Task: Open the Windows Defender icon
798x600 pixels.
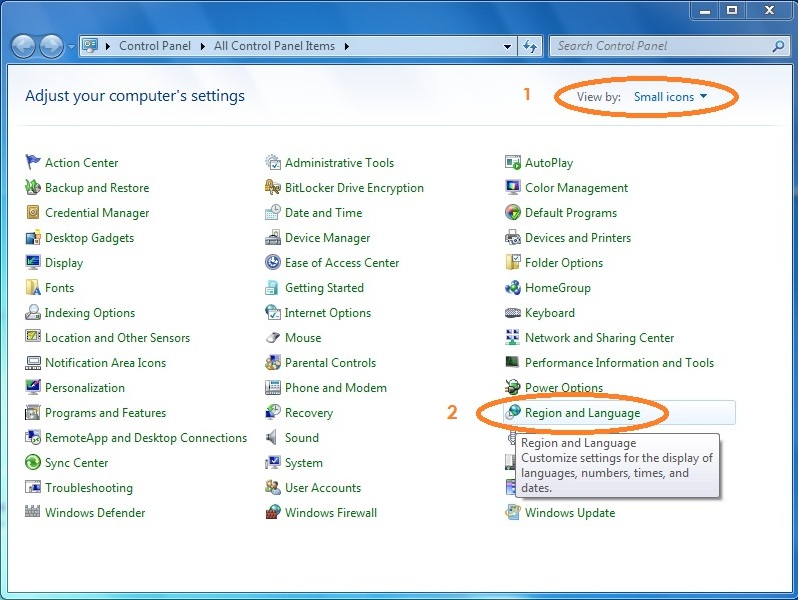Action: click(x=33, y=511)
